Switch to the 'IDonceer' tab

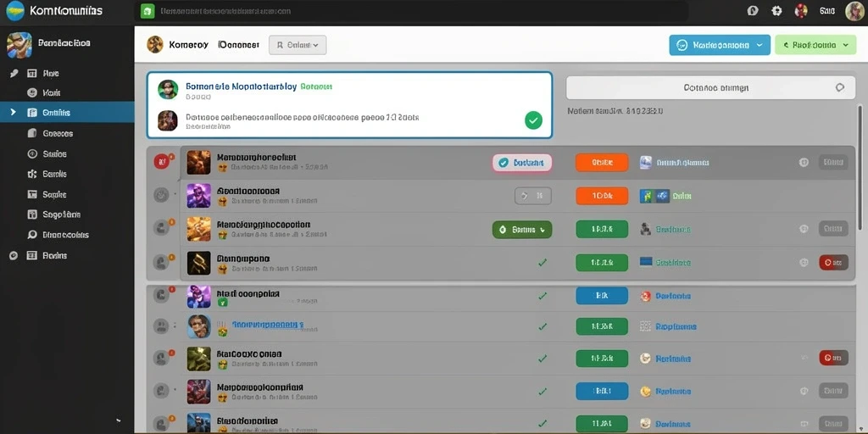(238, 46)
